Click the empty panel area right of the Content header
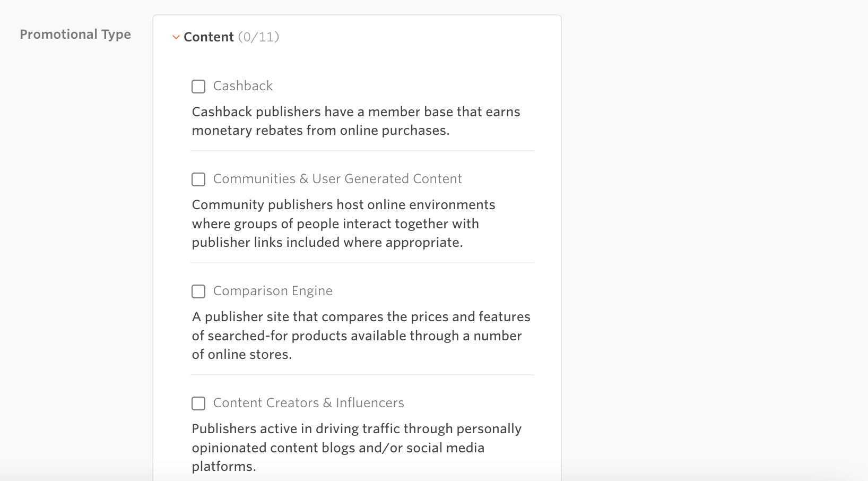Viewport: 868px width, 481px height. point(419,37)
